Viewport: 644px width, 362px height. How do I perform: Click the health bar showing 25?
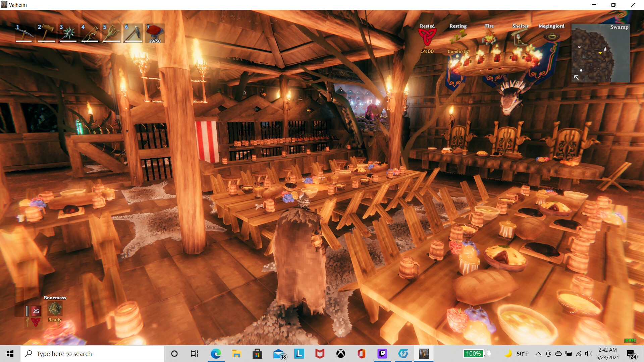pyautogui.click(x=36, y=311)
